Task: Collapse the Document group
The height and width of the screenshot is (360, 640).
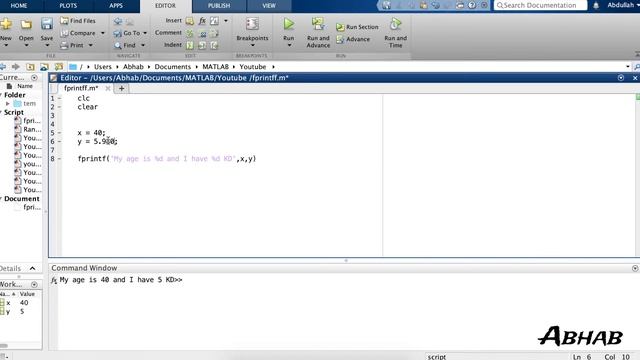Action: coord(1,199)
